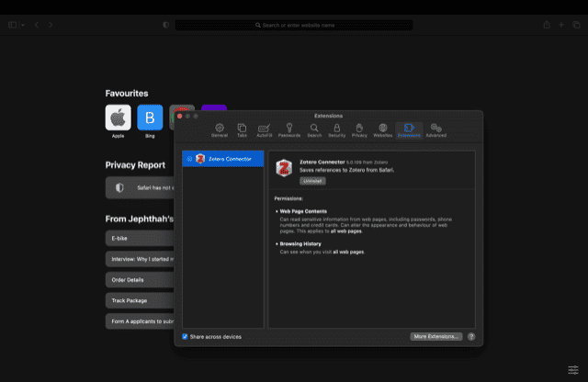588x382 pixels.
Task: Click the More Extensions button
Action: [435, 337]
